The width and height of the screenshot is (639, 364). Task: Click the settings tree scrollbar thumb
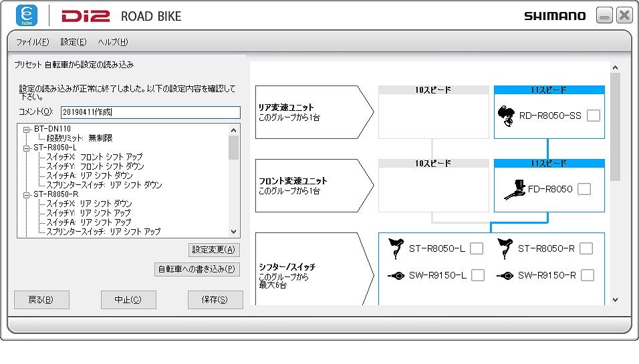coord(233,148)
